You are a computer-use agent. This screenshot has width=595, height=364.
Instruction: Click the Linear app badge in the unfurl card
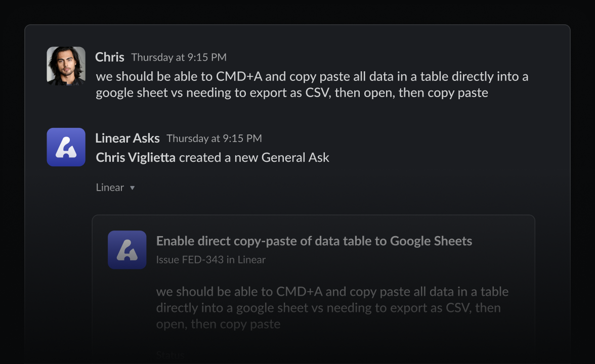[x=127, y=249]
